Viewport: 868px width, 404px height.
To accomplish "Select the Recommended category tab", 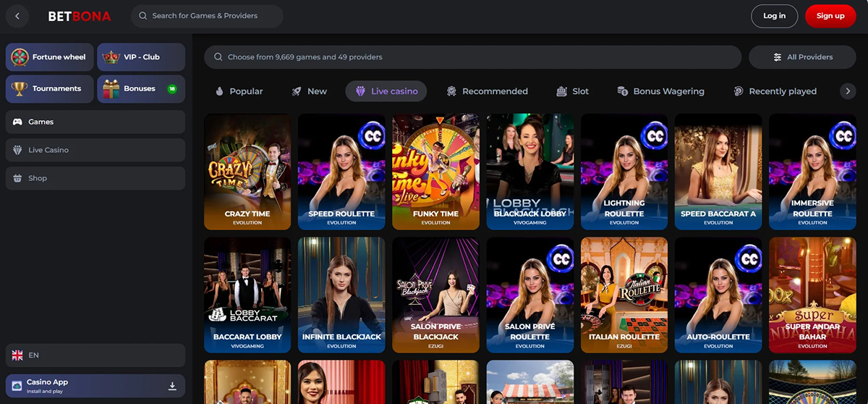I will coord(487,91).
